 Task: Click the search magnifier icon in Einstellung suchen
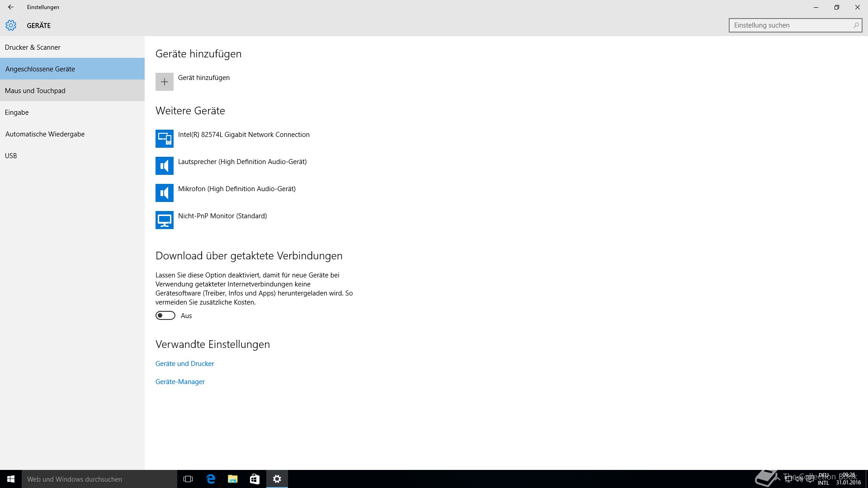856,25
